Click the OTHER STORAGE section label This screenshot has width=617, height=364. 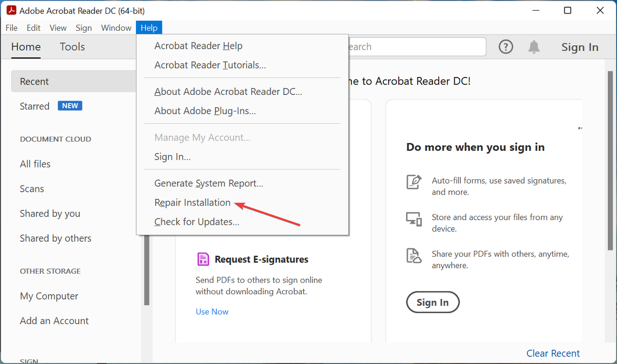[50, 271]
